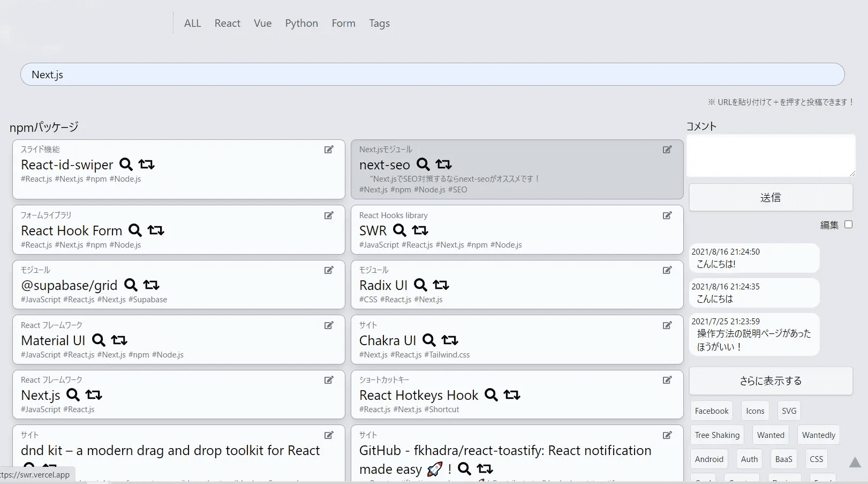Screen dimensions: 868x484
Task: Open edit icon on React-id-swiper card
Action: (x=329, y=150)
